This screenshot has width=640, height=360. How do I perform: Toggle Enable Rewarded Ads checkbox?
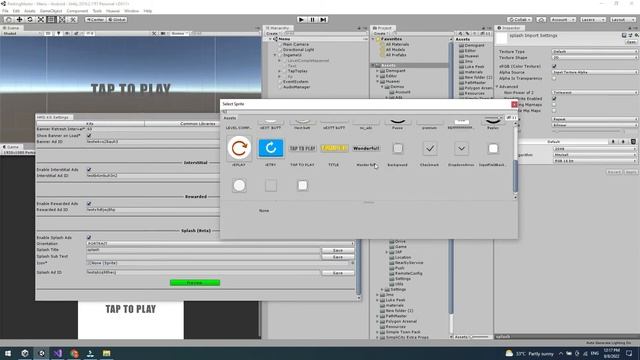[x=89, y=203]
